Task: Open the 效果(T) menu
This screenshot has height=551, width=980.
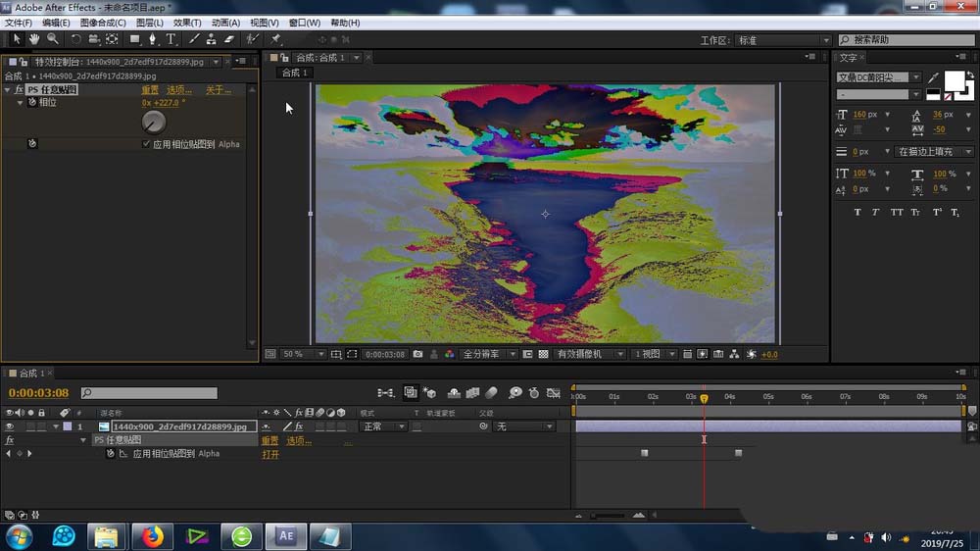Action: tap(187, 23)
